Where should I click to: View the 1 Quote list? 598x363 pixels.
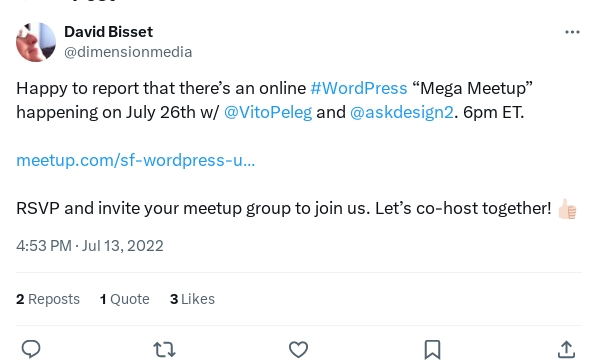click(125, 299)
